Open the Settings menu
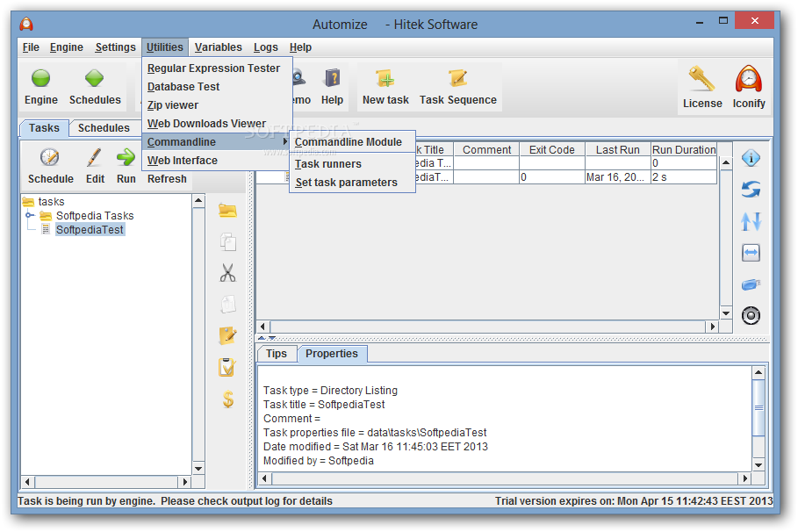Screen dimensions: 798x532 click(115, 47)
